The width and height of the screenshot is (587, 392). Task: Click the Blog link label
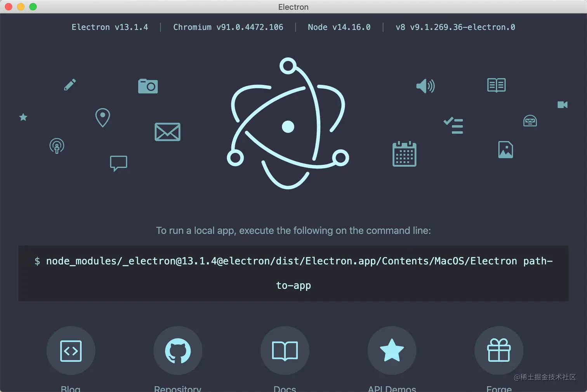(71, 389)
